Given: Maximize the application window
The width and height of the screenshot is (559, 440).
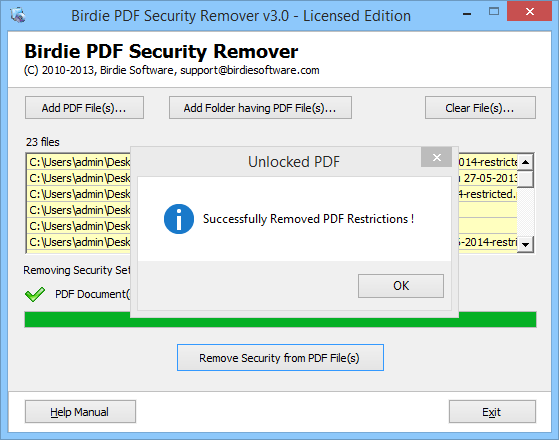Looking at the screenshot, I should click(x=494, y=12).
